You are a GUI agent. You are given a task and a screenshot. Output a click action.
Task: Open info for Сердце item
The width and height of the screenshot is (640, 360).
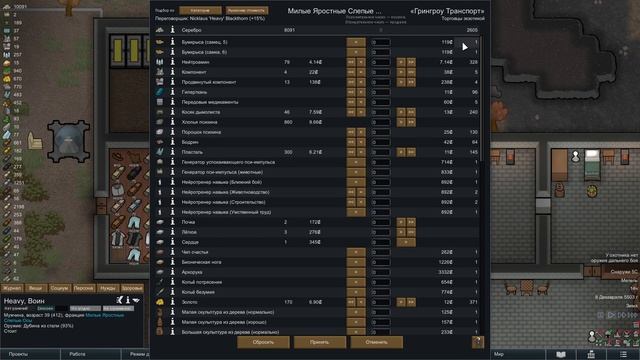[172, 242]
